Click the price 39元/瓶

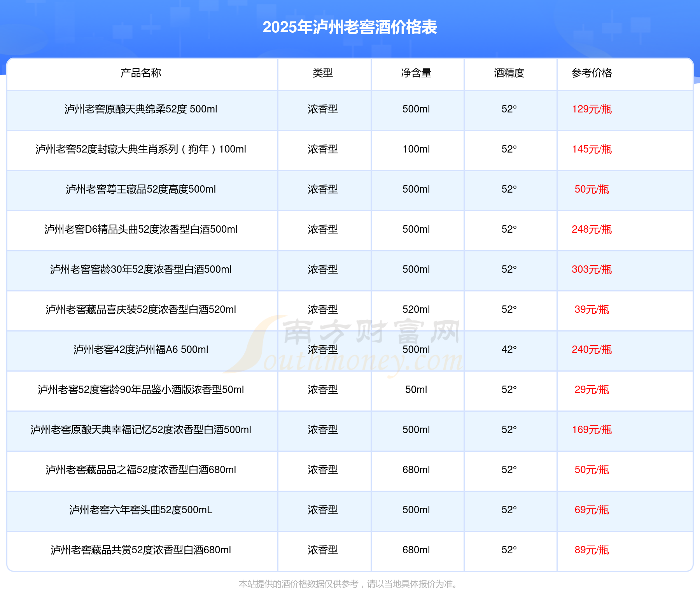click(x=592, y=309)
